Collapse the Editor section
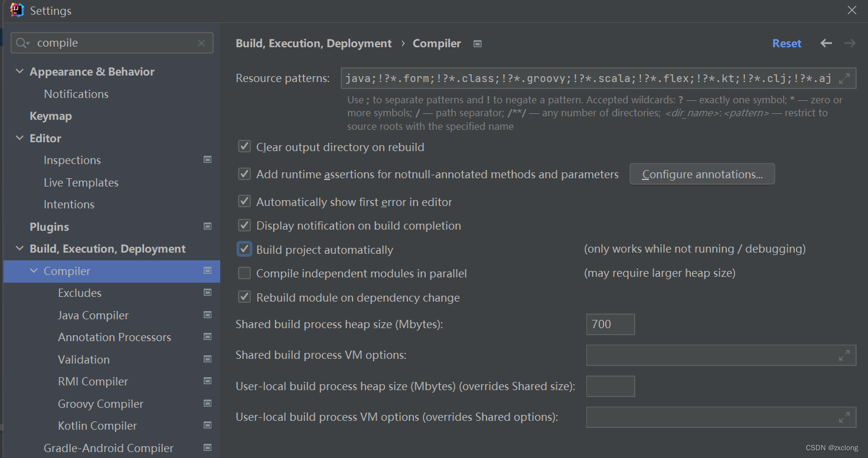868x458 pixels. coord(19,138)
